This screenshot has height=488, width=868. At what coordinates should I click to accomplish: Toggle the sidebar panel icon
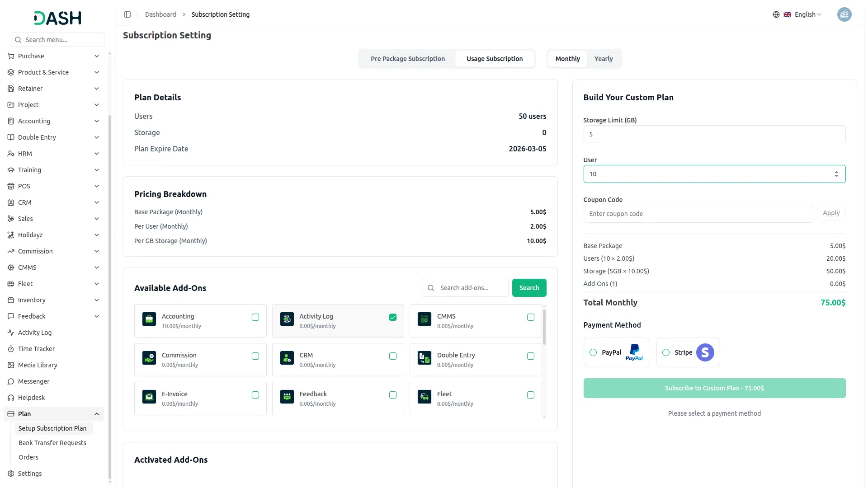point(127,14)
